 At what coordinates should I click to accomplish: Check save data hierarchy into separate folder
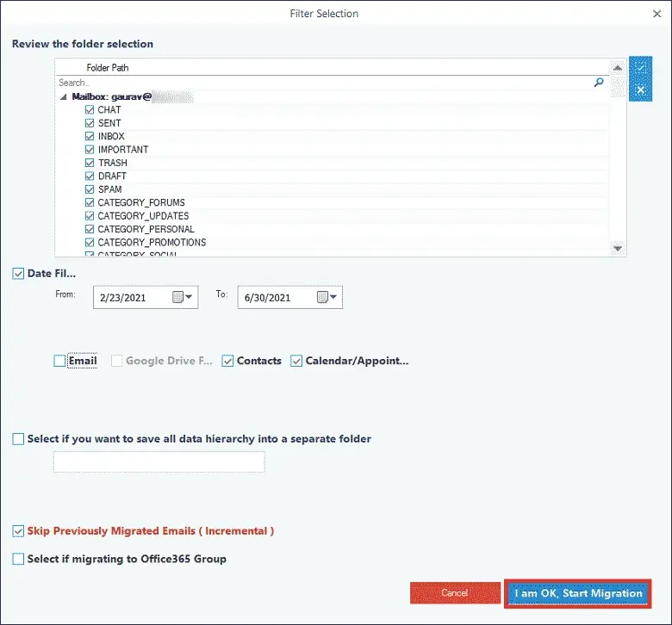pos(18,439)
